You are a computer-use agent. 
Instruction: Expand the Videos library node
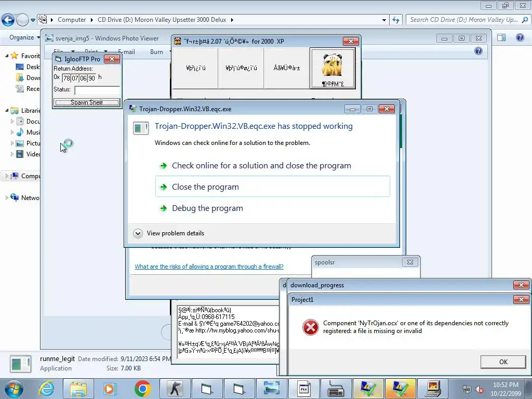(x=12, y=154)
